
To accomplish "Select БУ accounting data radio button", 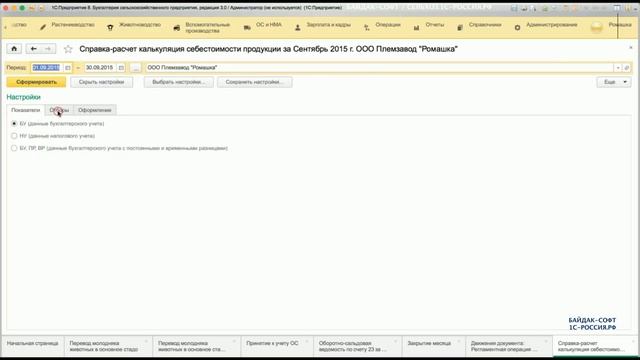I will (14, 123).
